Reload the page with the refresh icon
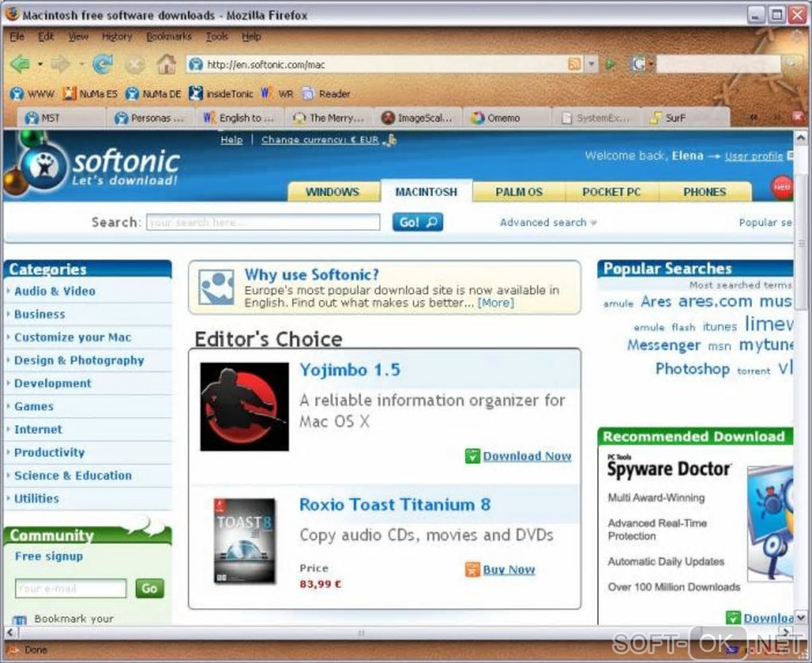Image resolution: width=812 pixels, height=663 pixels. coord(103,64)
